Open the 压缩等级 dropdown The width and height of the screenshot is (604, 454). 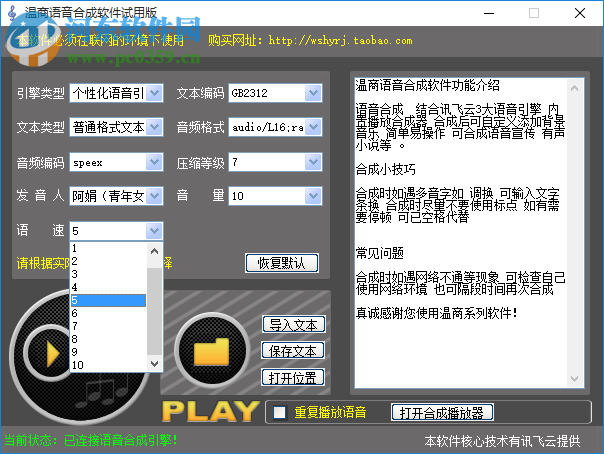313,162
